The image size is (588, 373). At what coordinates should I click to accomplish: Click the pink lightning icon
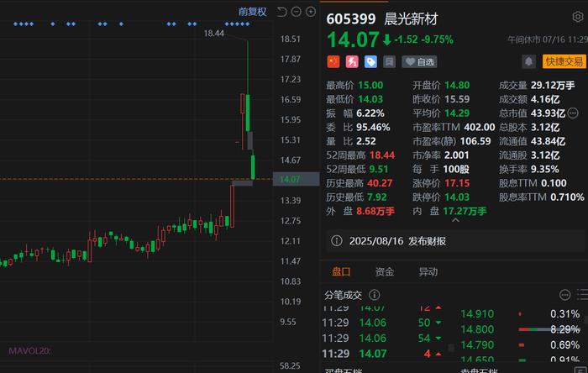coord(352,62)
